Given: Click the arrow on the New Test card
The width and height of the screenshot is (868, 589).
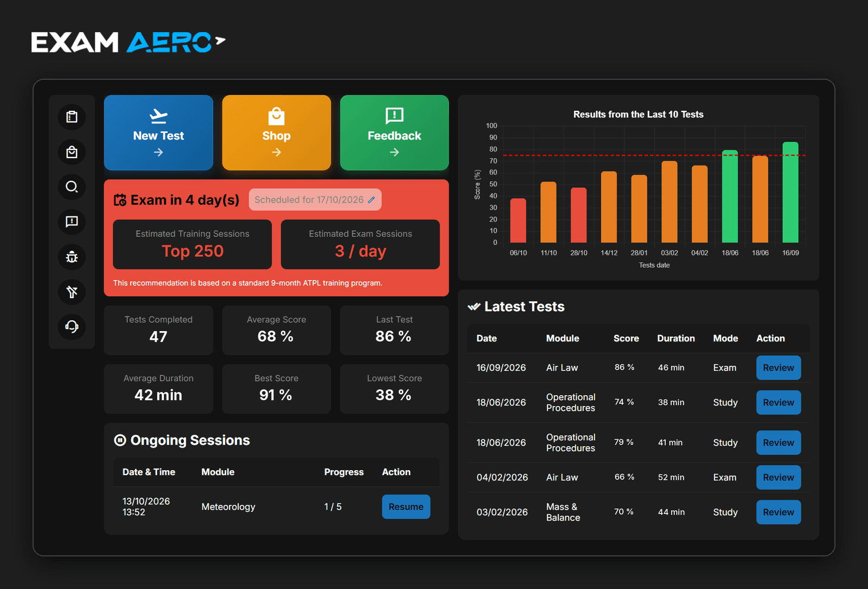Looking at the screenshot, I should click(158, 153).
